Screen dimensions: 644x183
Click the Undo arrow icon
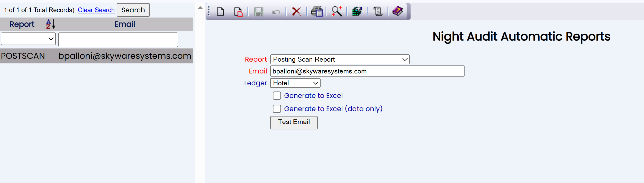(276, 12)
